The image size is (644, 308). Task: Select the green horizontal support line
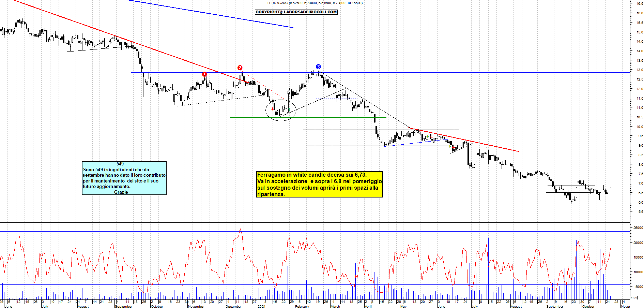pos(308,117)
